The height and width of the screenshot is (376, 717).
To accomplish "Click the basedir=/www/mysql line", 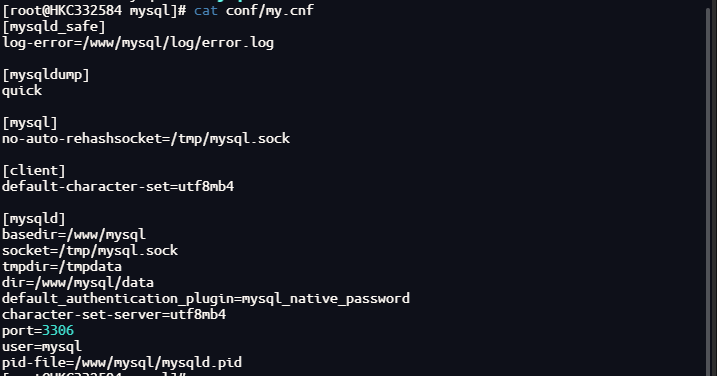I will pos(74,235).
